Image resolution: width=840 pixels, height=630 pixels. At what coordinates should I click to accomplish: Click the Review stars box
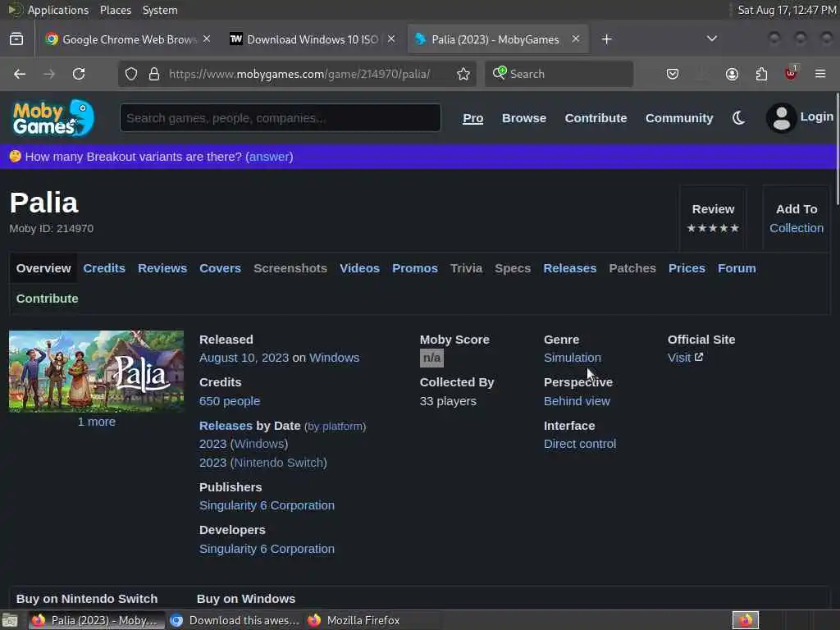[713, 218]
